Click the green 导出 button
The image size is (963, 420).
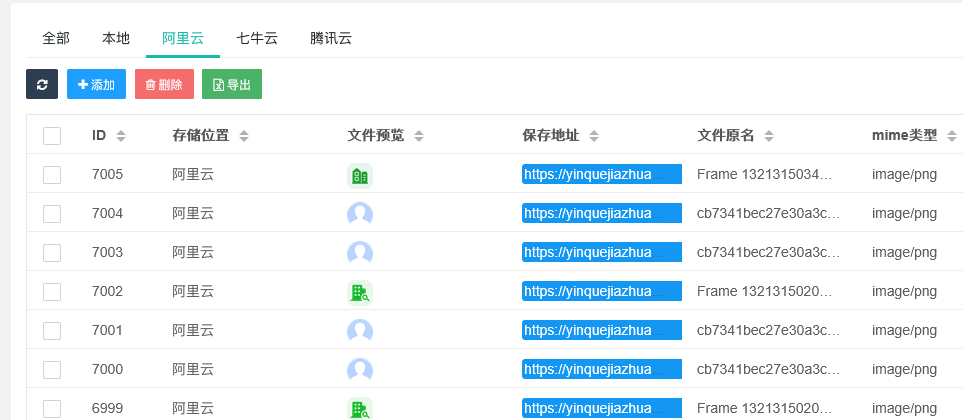pyautogui.click(x=232, y=85)
